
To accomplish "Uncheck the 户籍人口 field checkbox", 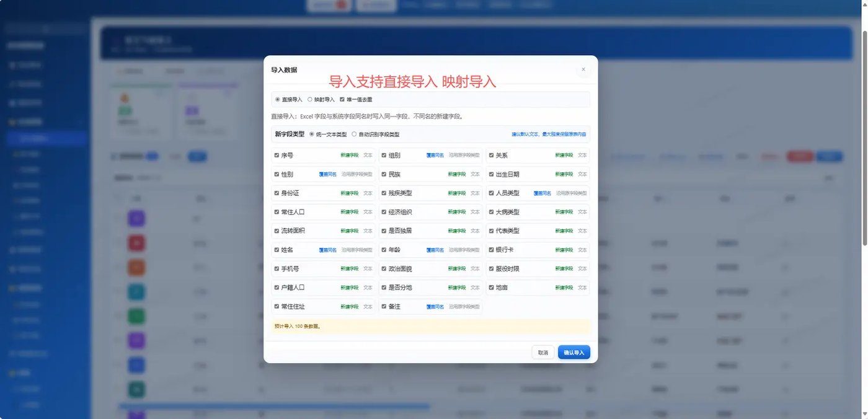I will pyautogui.click(x=277, y=288).
